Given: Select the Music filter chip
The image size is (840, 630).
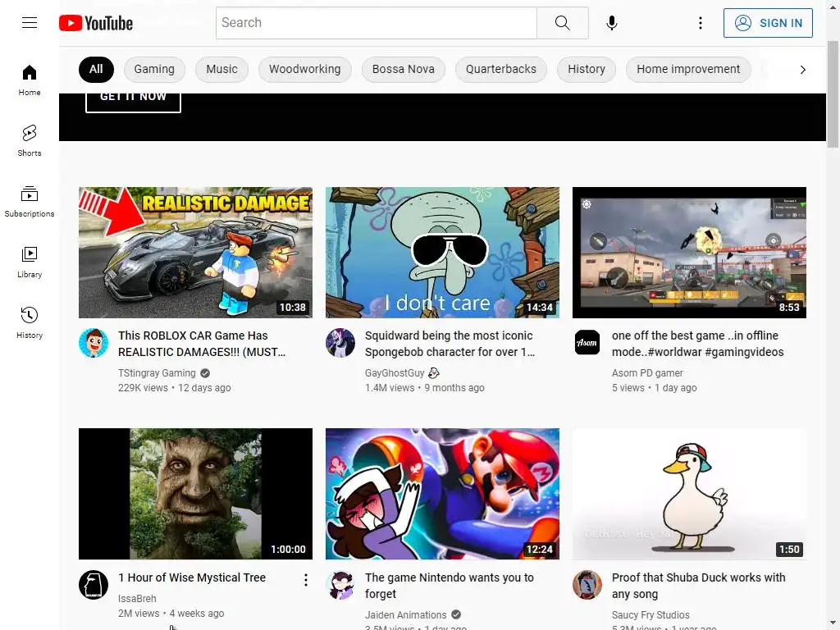Looking at the screenshot, I should pyautogui.click(x=221, y=70).
